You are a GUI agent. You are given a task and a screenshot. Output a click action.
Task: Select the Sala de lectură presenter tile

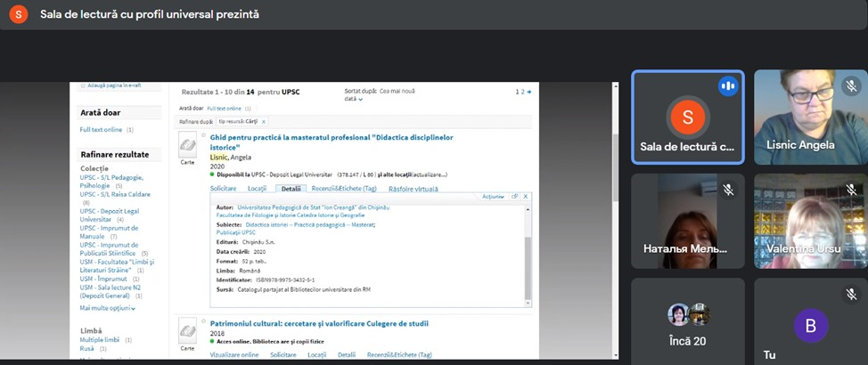pos(687,118)
